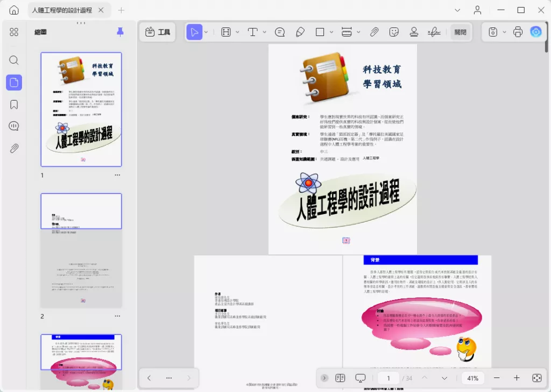Click the 關閉 close toolbar button
551x392 pixels.
tap(461, 32)
